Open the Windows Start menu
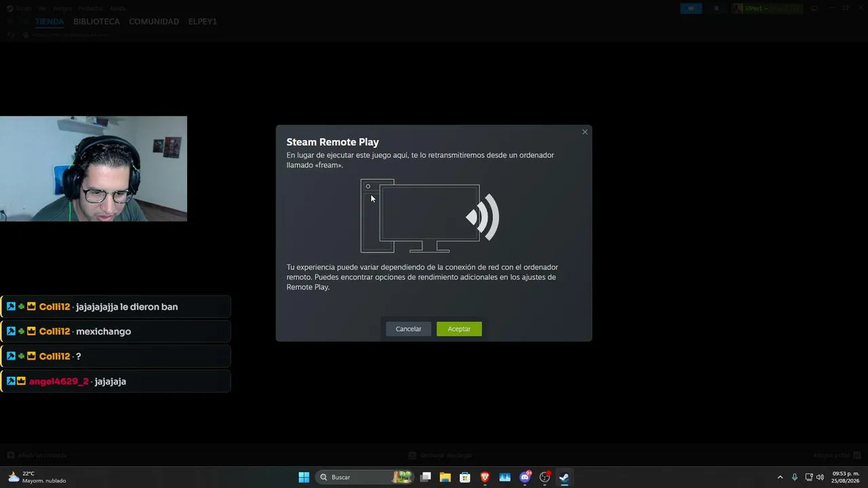The width and height of the screenshot is (868, 488). pyautogui.click(x=304, y=477)
